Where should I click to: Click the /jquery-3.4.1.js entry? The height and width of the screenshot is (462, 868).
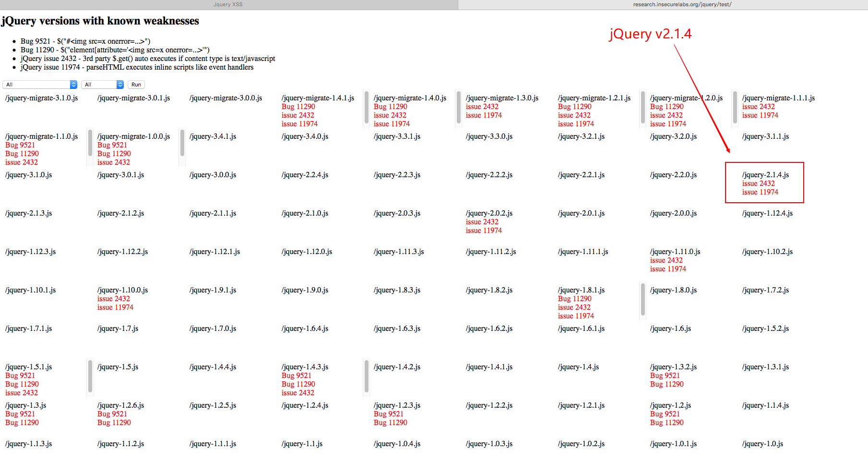(x=213, y=136)
